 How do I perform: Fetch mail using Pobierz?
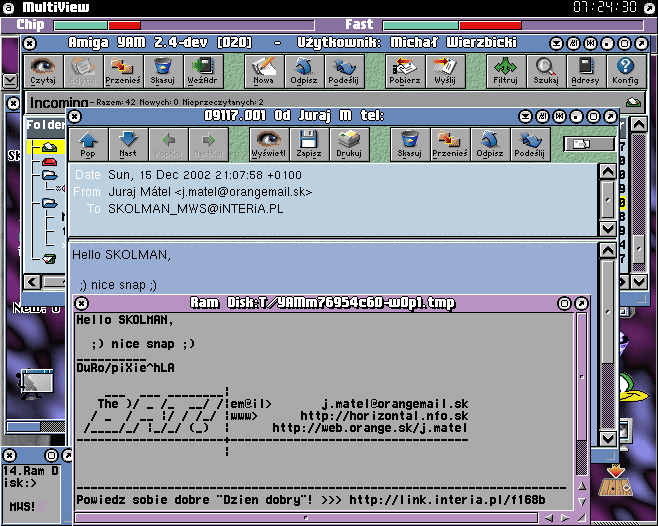(405, 71)
